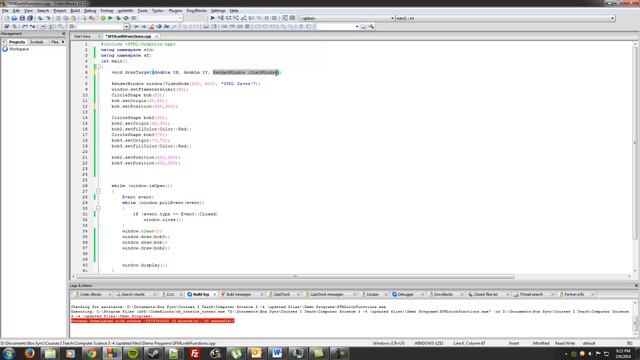Close the Management panel

point(63,33)
